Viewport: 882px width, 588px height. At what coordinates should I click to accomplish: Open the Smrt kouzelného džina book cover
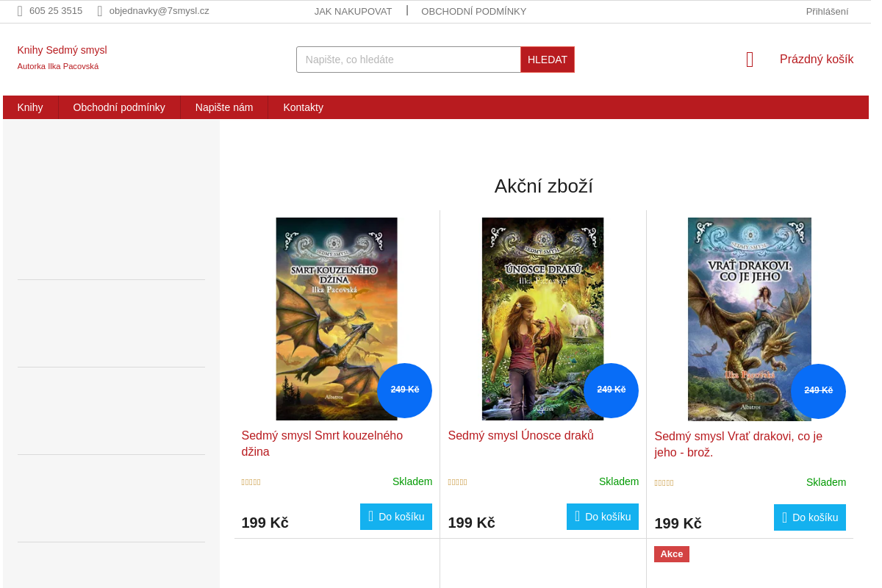pyautogui.click(x=337, y=319)
